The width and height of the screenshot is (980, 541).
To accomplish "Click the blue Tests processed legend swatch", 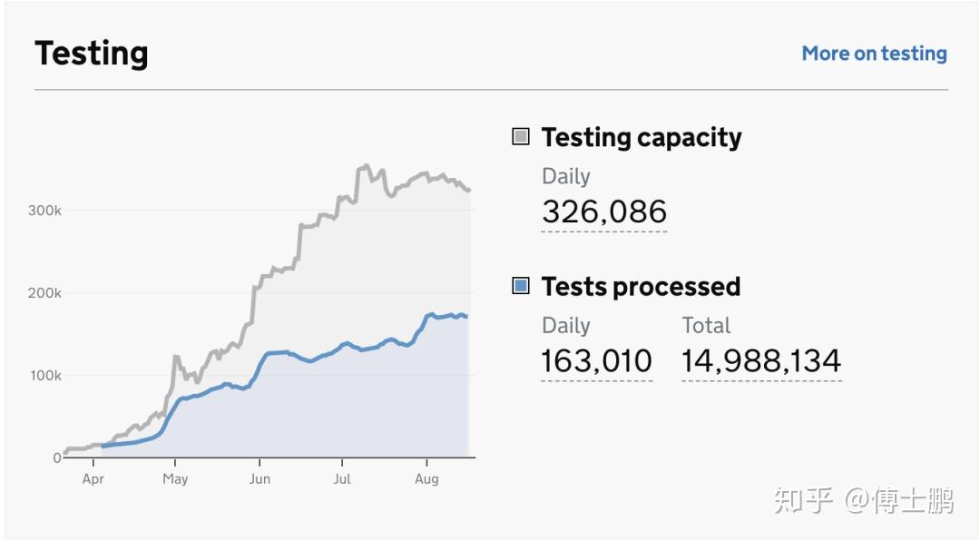I will (521, 286).
